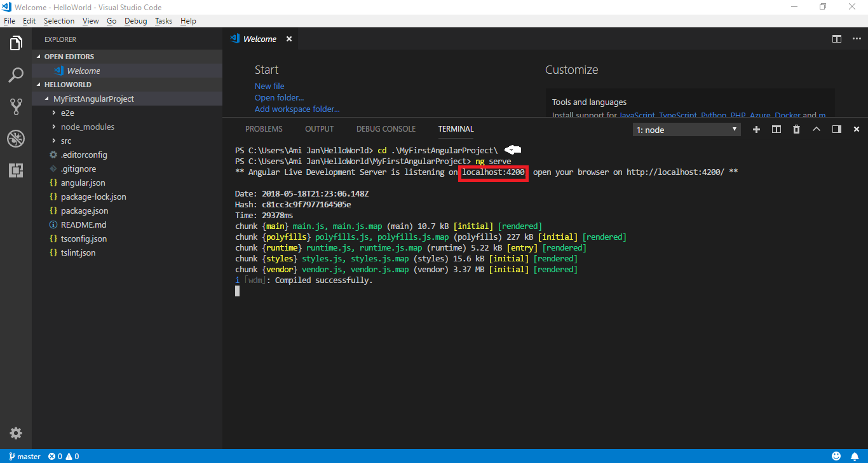Open the Edit menu

29,21
